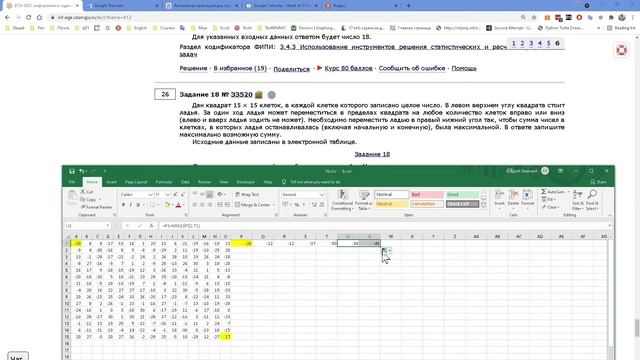
Task: Click the Insert Function fx button
Action: 151,226
